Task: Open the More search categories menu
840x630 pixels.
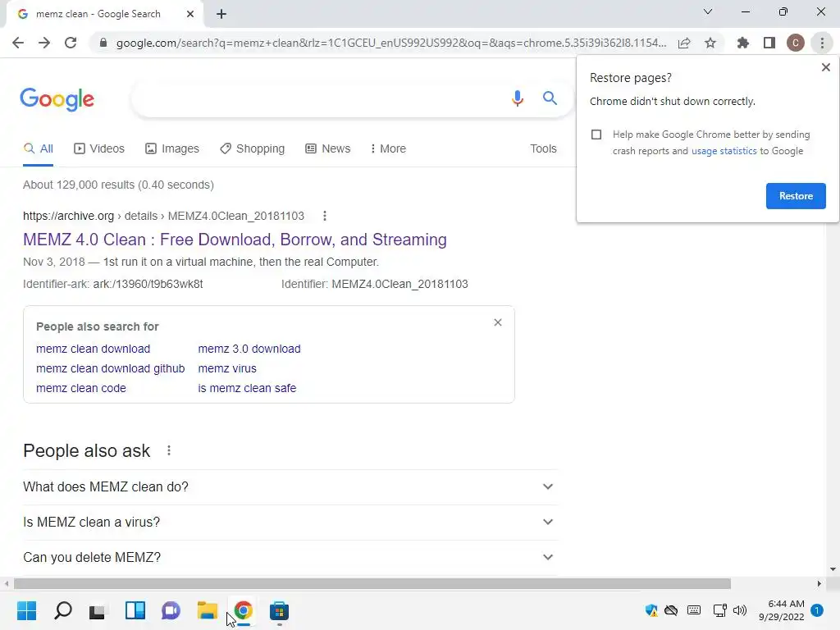Action: tap(388, 149)
